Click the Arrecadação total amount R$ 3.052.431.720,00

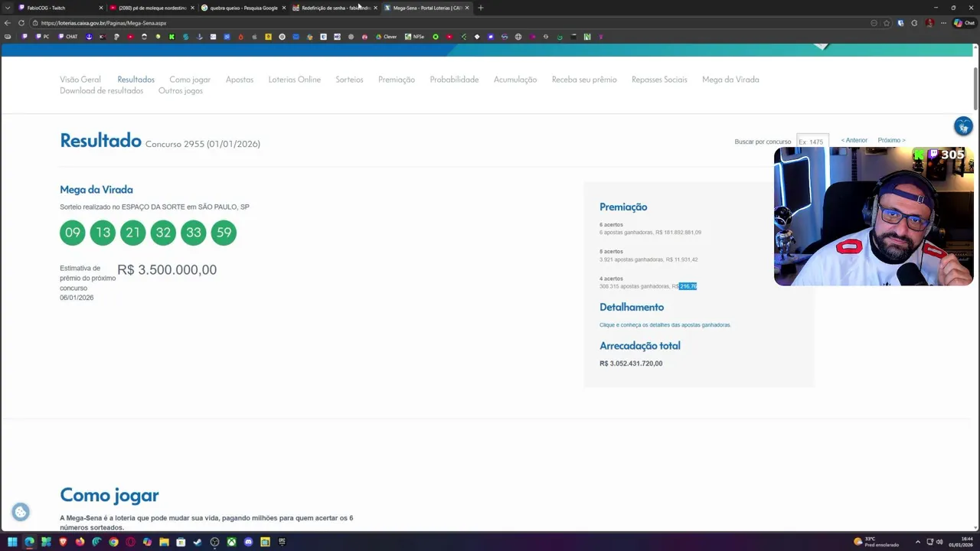pos(631,364)
